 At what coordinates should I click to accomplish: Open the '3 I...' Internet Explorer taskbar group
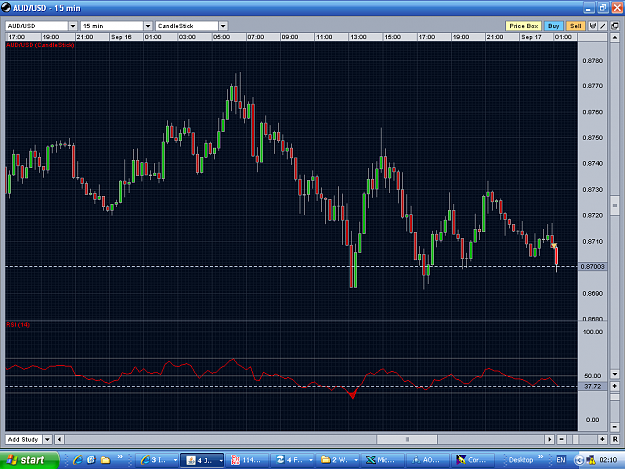point(158,460)
